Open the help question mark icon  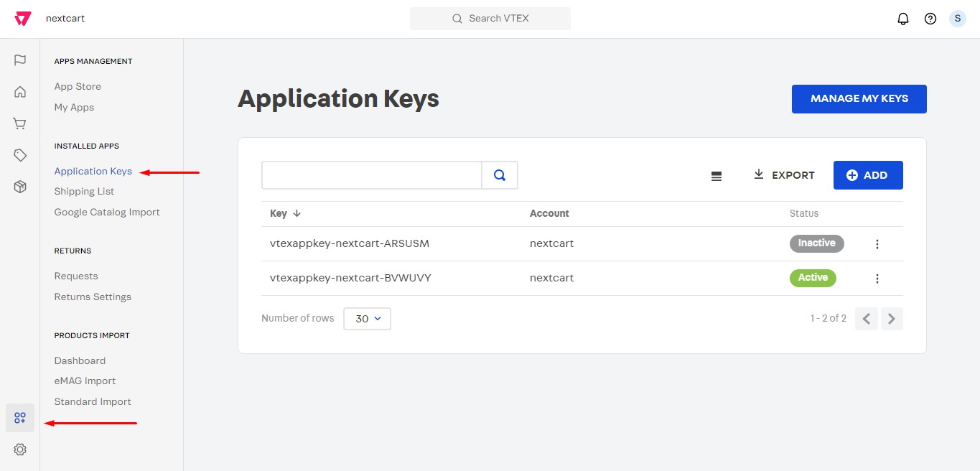[930, 19]
